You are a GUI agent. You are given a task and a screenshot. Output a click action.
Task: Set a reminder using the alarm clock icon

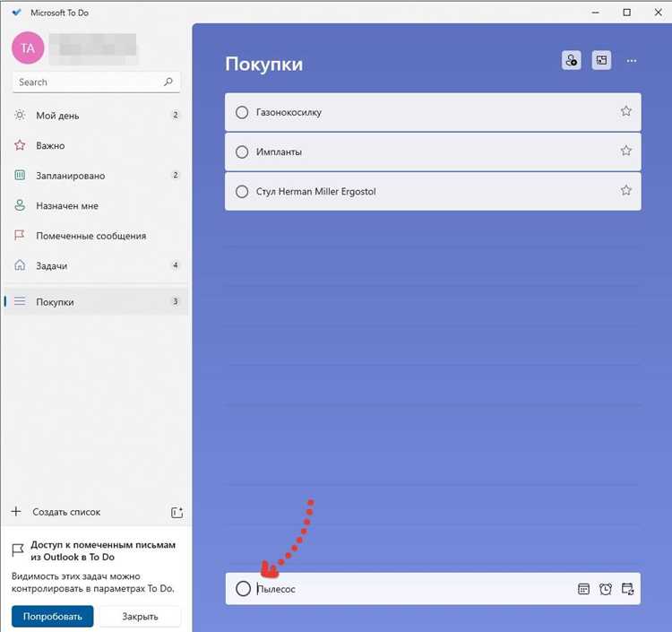pos(606,589)
